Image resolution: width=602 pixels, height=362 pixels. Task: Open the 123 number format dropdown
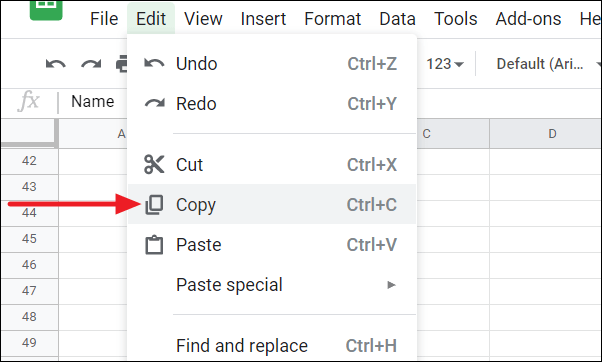(x=445, y=64)
